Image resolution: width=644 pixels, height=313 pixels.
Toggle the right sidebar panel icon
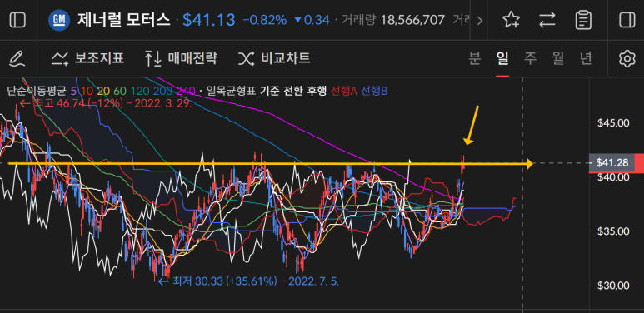(627, 20)
